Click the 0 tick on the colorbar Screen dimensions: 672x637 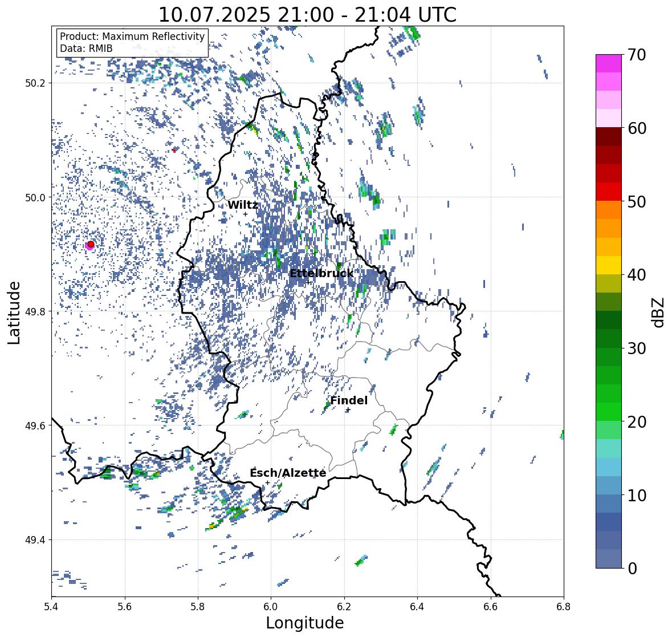(632, 569)
